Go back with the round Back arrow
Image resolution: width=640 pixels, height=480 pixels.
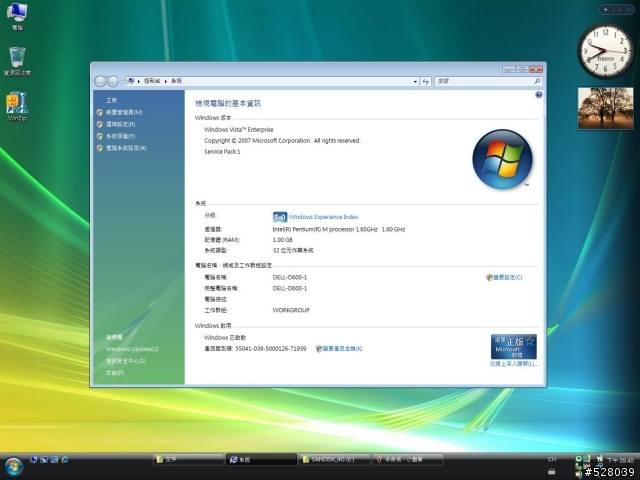pyautogui.click(x=100, y=81)
